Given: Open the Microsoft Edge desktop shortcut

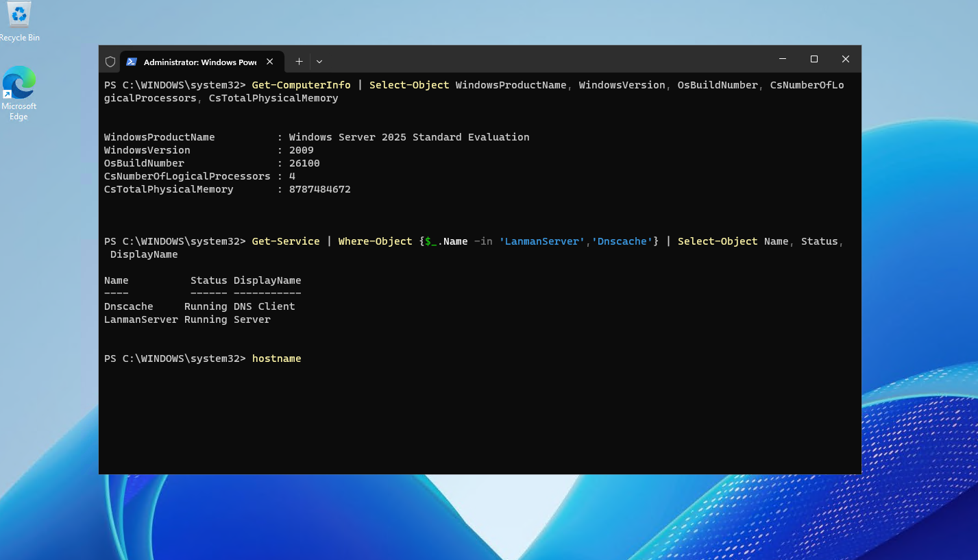Looking at the screenshot, I should pos(19,93).
